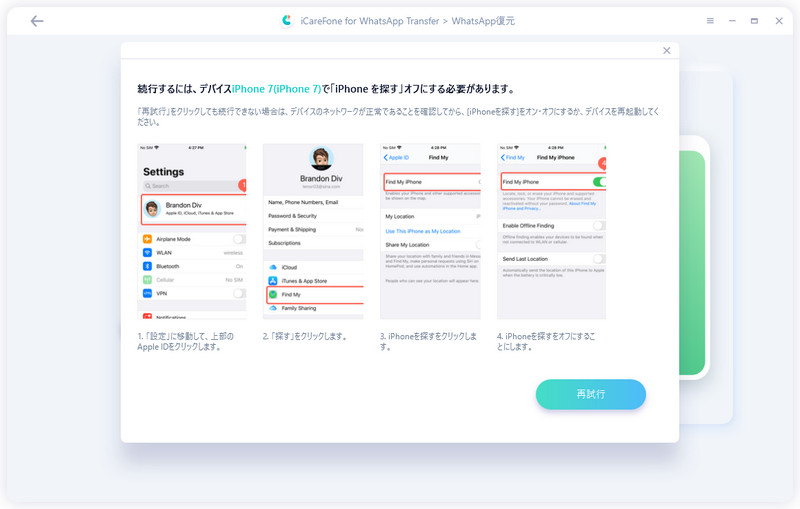Close the Find My iPhone instruction dialog
Screen dimensions: 800x509
[667, 51]
